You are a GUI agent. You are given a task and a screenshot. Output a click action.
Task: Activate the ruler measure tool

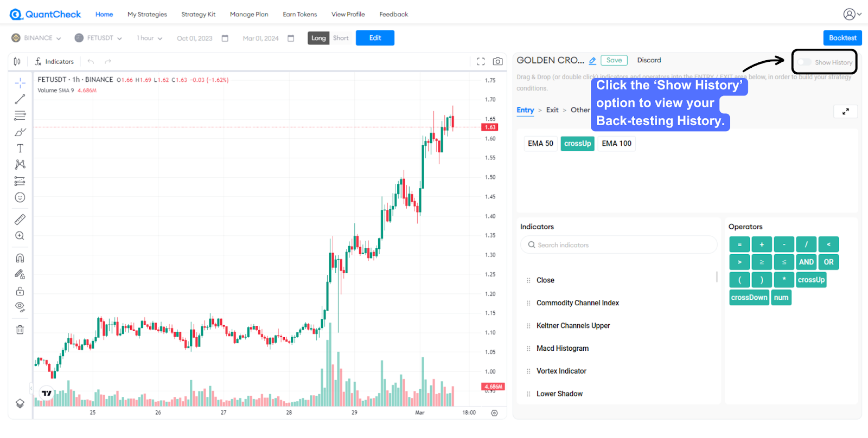pos(20,220)
